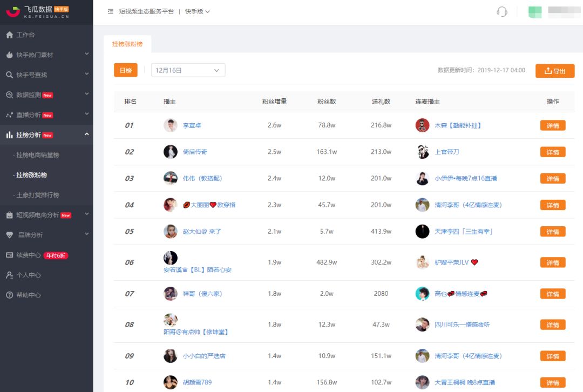Click the headset support icon in top bar
Viewport: 583px width, 392px height.
coord(501,11)
